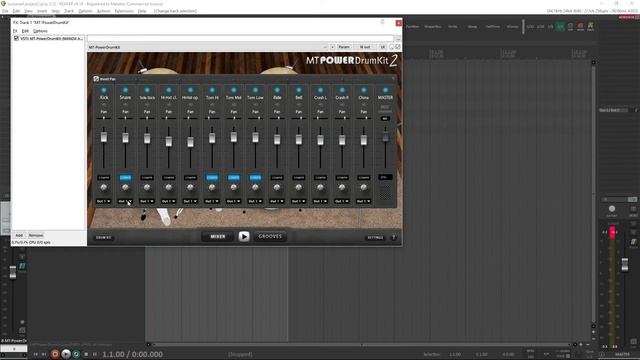Open the Snare output dropdown
Image resolution: width=640 pixels, height=360 pixels.
click(x=125, y=201)
